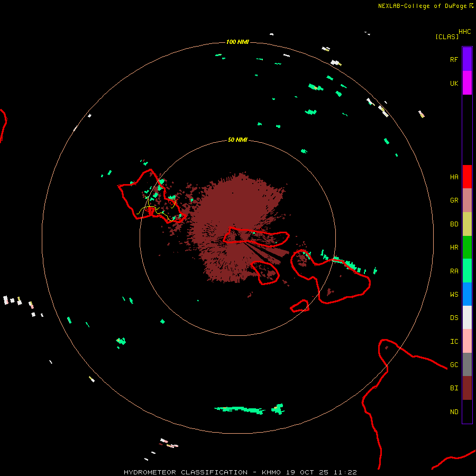
Task: Select the WS legend label
Action: tap(454, 294)
